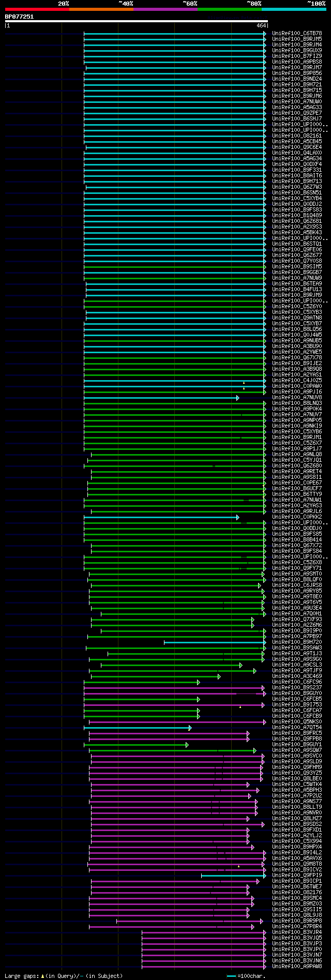Select the UniRef100_Q9FE06 label
331x980 pixels.
point(297,249)
